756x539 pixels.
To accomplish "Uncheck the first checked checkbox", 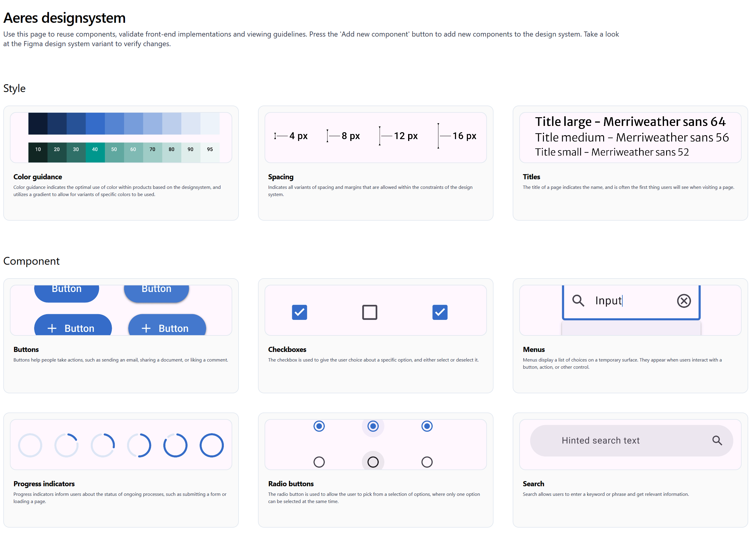I will pyautogui.click(x=299, y=312).
